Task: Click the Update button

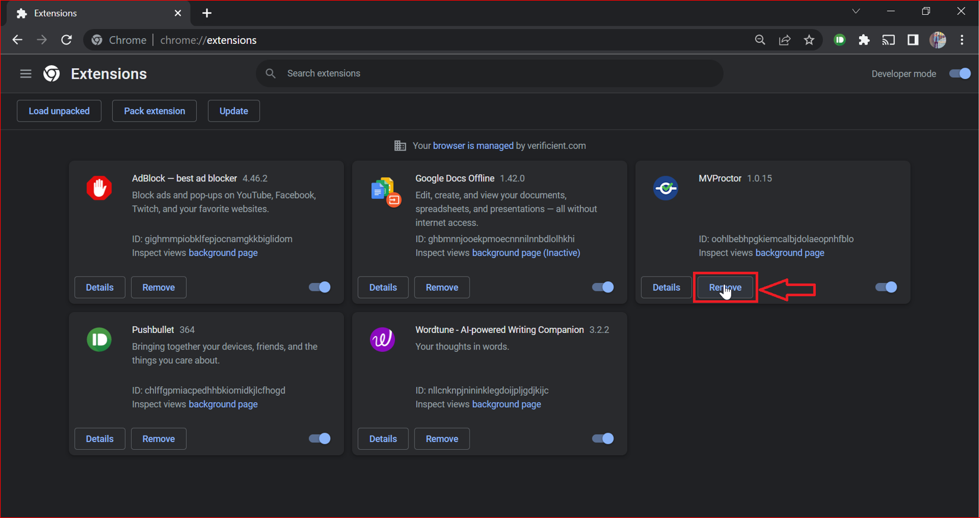Action: [x=234, y=111]
